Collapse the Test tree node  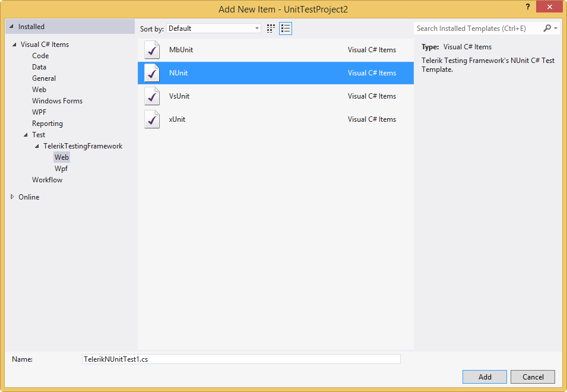[x=26, y=135]
